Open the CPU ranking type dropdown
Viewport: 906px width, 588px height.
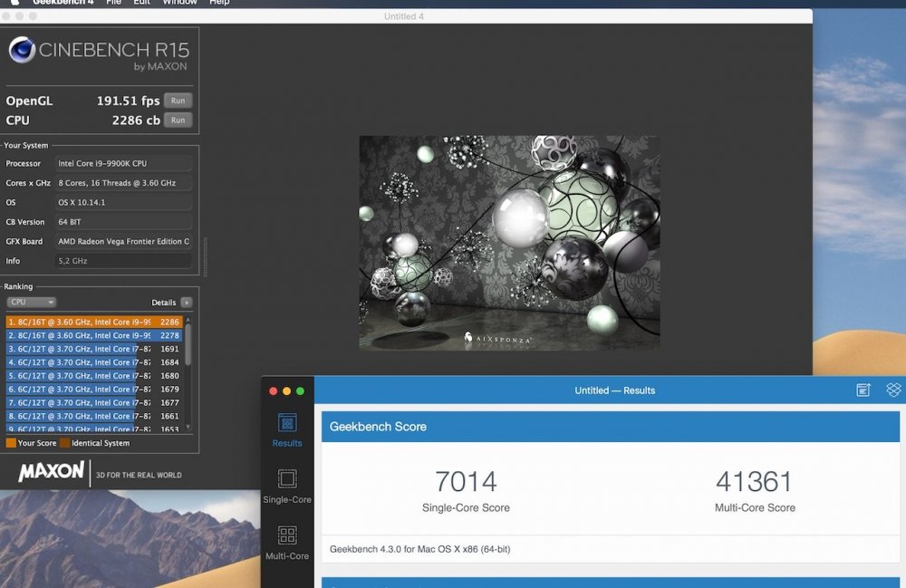tap(31, 302)
